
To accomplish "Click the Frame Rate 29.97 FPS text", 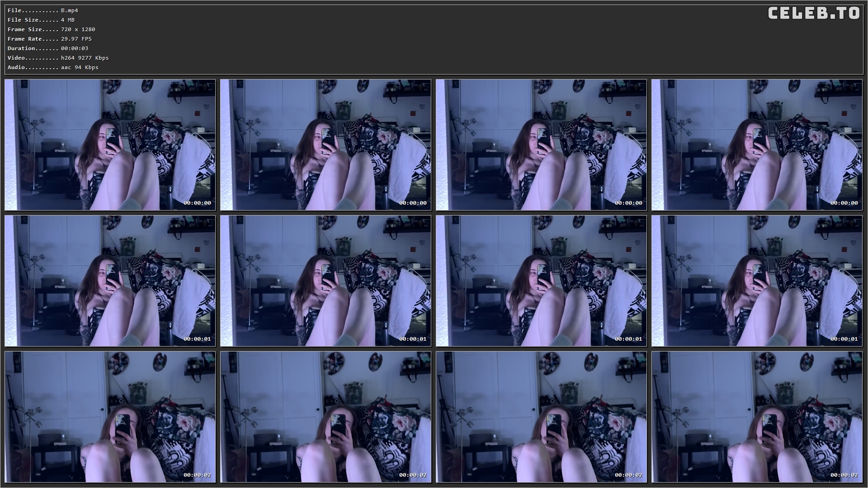I will pos(50,39).
